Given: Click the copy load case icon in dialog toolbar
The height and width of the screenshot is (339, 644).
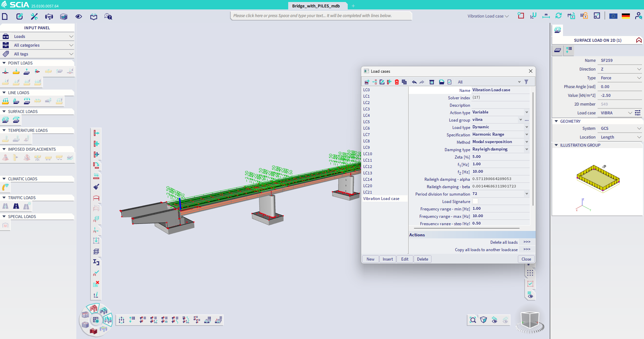Looking at the screenshot, I should pyautogui.click(x=404, y=82).
